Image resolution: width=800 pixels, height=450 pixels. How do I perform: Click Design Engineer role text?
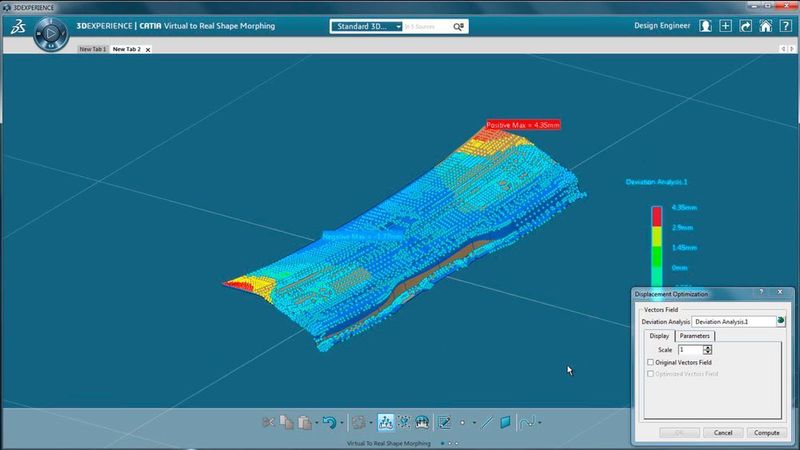(x=662, y=26)
